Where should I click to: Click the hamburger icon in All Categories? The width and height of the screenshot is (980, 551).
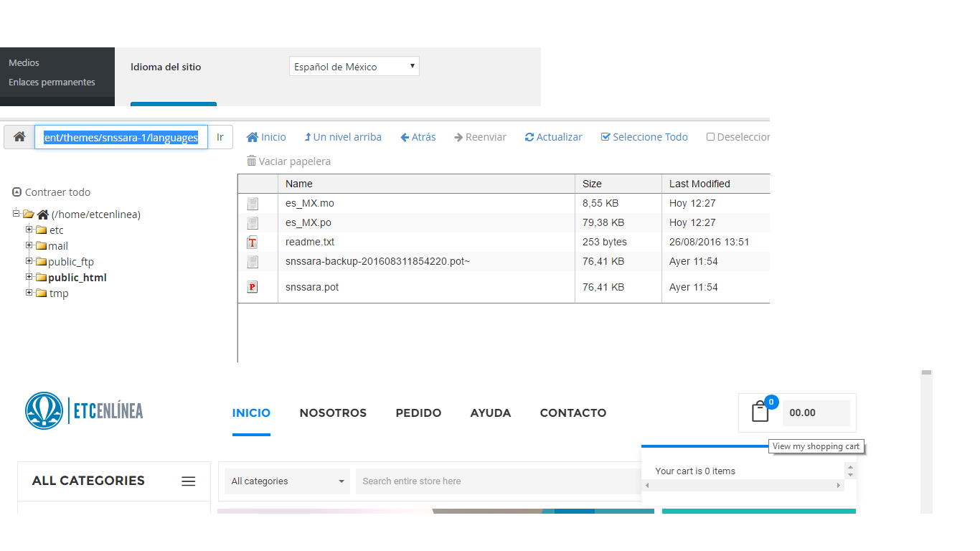click(188, 481)
